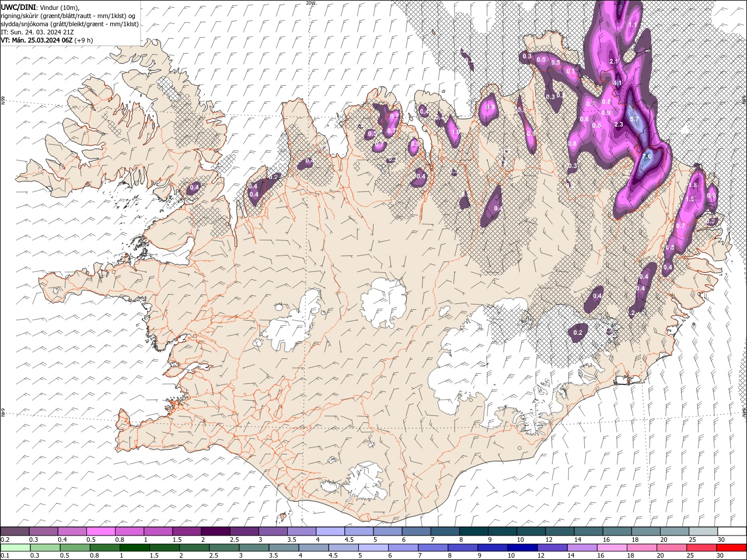Select the 2 dark purple swatch in upper legend
Image resolution: width=747 pixels, height=560 pixels.
(215, 531)
